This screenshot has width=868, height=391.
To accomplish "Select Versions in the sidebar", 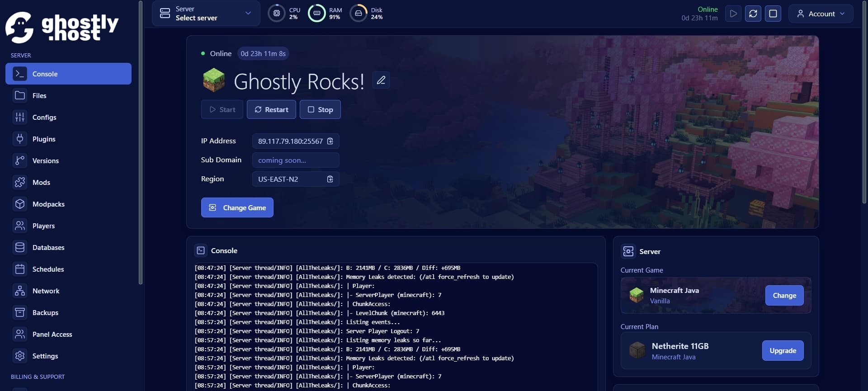I will (x=68, y=160).
